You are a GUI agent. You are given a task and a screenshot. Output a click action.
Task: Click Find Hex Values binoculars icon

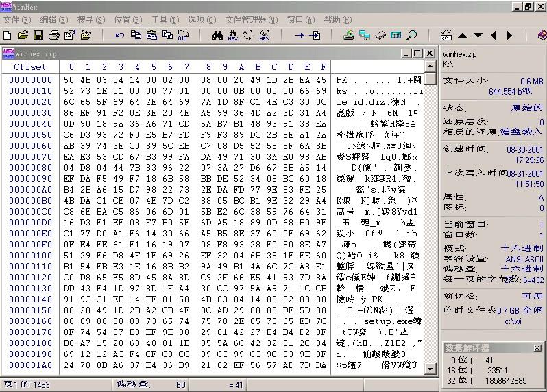(233, 35)
